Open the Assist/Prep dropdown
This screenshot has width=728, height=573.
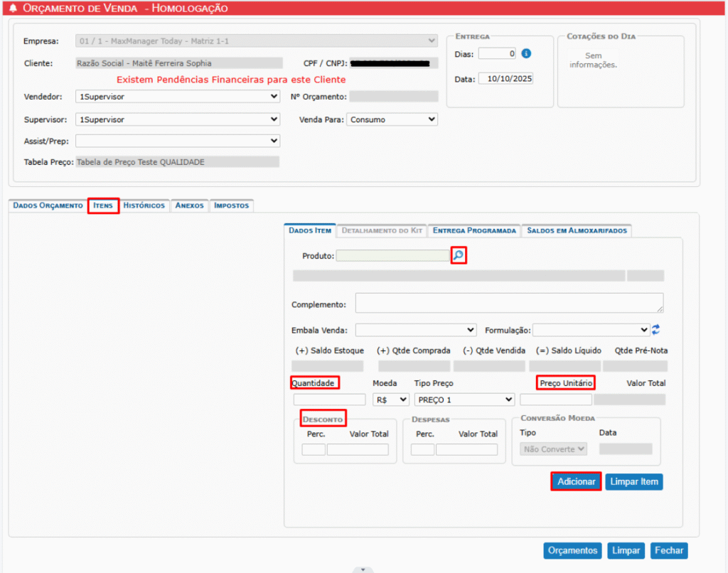pyautogui.click(x=177, y=141)
